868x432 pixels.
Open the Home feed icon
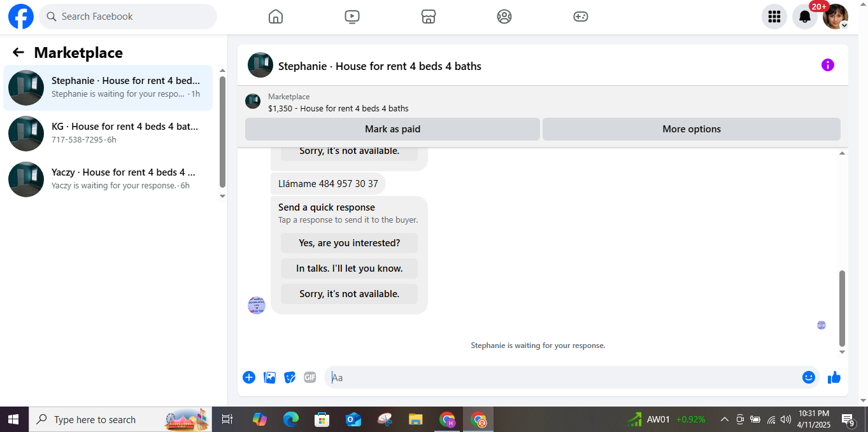276,17
